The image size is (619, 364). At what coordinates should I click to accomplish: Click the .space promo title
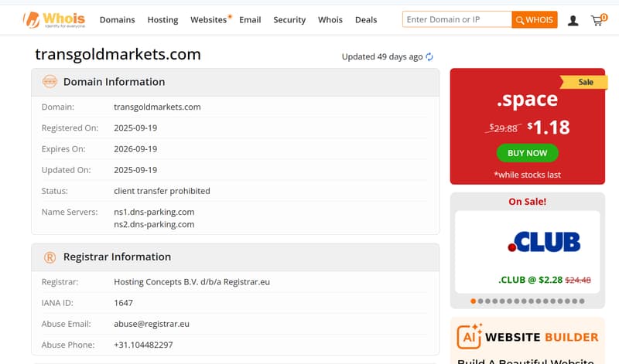click(527, 100)
